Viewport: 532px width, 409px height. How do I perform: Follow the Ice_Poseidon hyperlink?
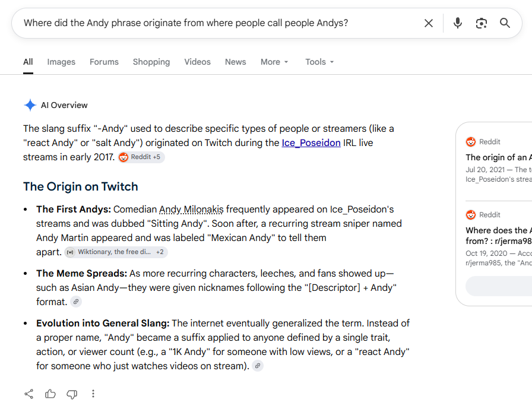(311, 143)
